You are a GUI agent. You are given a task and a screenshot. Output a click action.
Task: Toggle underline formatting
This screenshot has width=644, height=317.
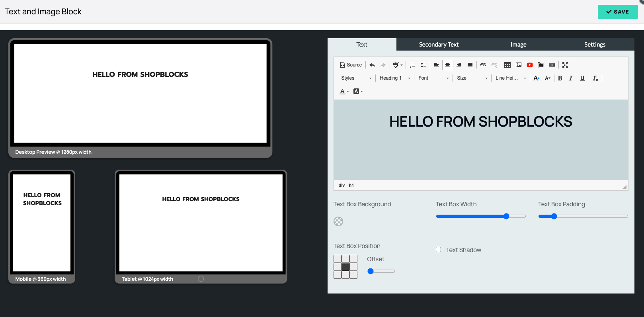point(582,78)
